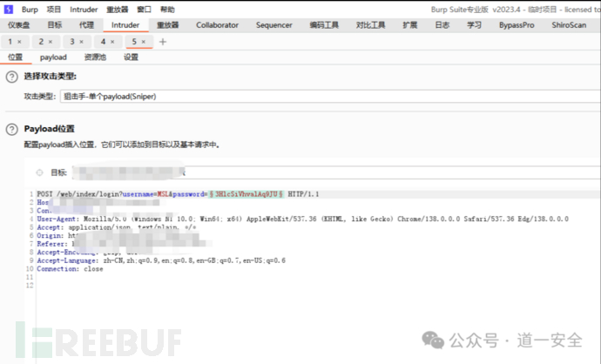Open the 窗口 menu
601x364 pixels.
coord(144,10)
